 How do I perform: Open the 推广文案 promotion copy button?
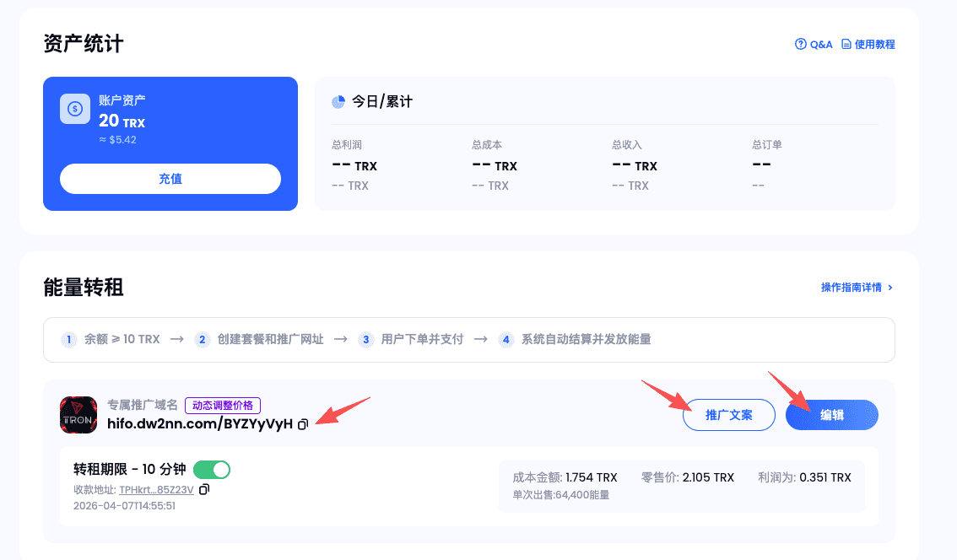[729, 415]
